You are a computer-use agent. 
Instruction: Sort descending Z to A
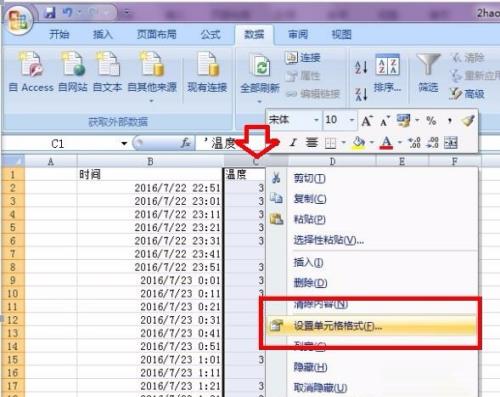point(361,94)
